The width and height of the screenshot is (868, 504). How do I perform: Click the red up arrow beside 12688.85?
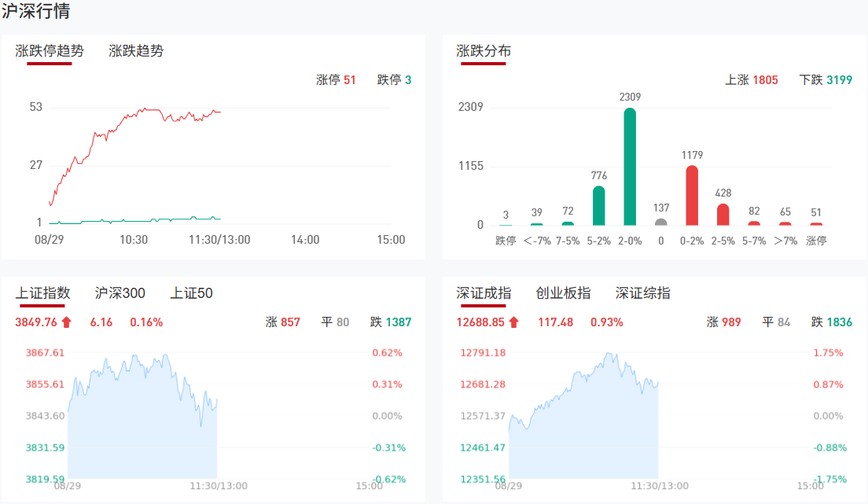click(x=513, y=322)
